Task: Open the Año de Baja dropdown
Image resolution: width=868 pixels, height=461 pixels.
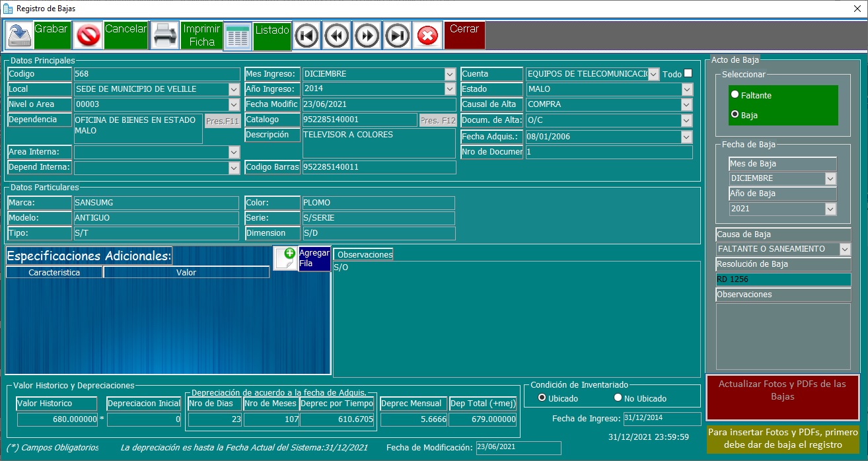Action: click(830, 209)
